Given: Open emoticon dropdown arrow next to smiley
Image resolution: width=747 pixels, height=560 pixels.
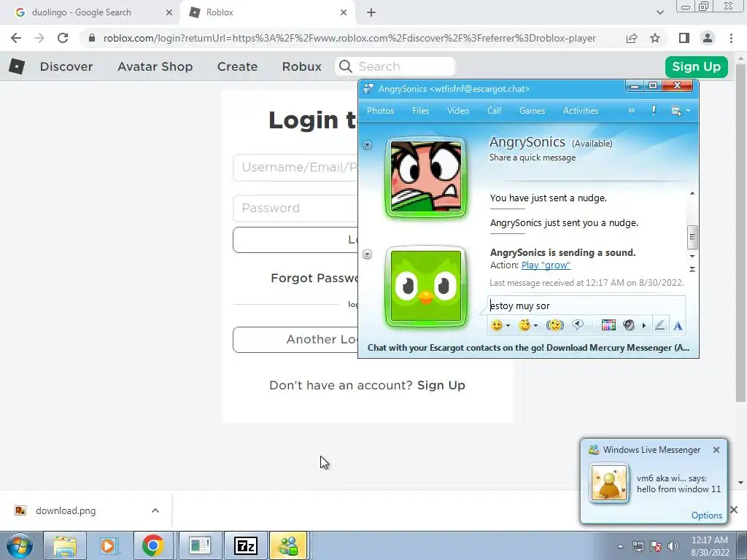Looking at the screenshot, I should pyautogui.click(x=508, y=326).
